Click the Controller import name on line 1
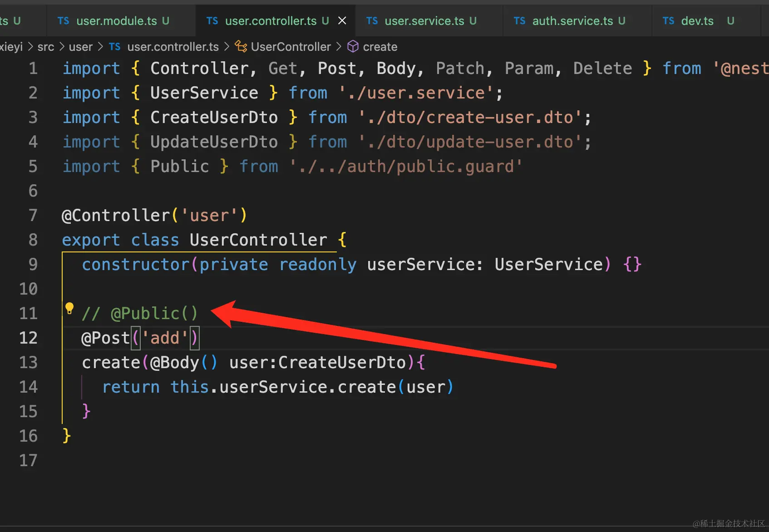 pyautogui.click(x=200, y=69)
